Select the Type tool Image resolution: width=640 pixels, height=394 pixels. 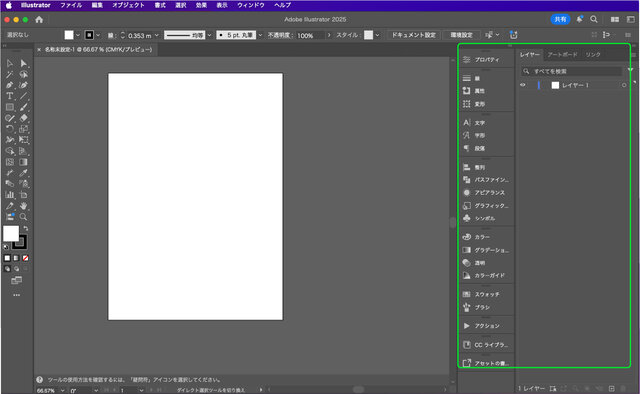[10, 96]
